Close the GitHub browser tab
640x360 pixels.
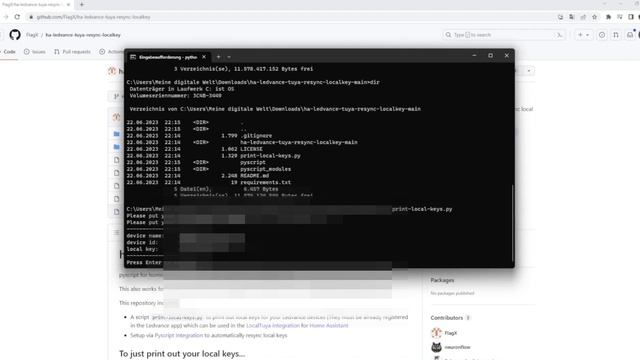click(68, 4)
